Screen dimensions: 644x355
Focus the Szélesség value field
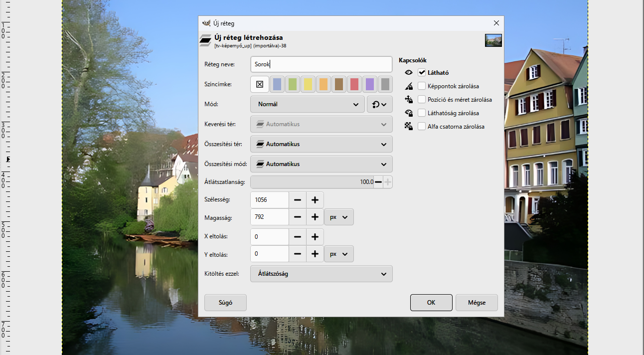270,200
